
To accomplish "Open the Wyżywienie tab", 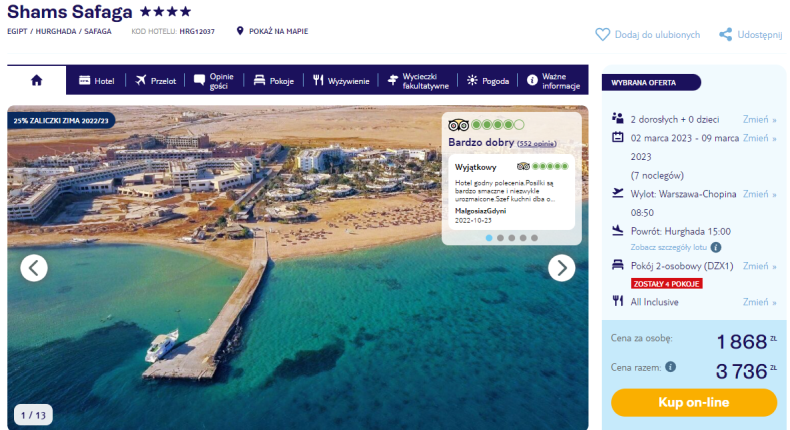I will (x=341, y=81).
